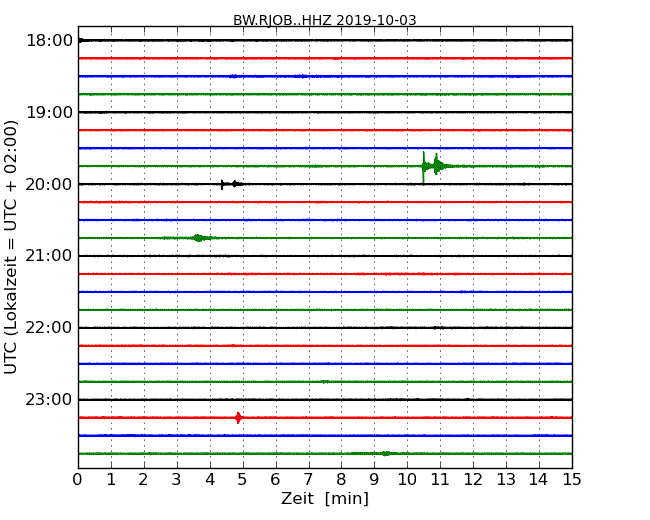The width and height of the screenshot is (650, 520).
Task: Click x-axis tick label 6
Action: coord(275,480)
